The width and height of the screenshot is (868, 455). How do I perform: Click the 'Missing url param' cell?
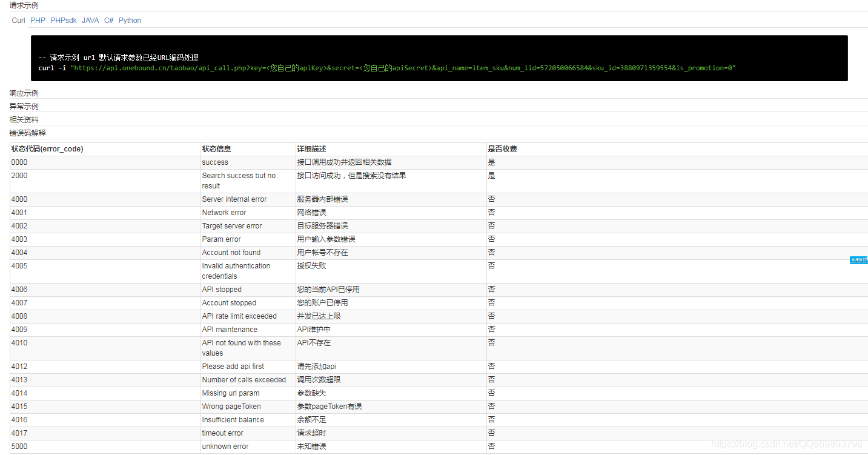pos(248,393)
